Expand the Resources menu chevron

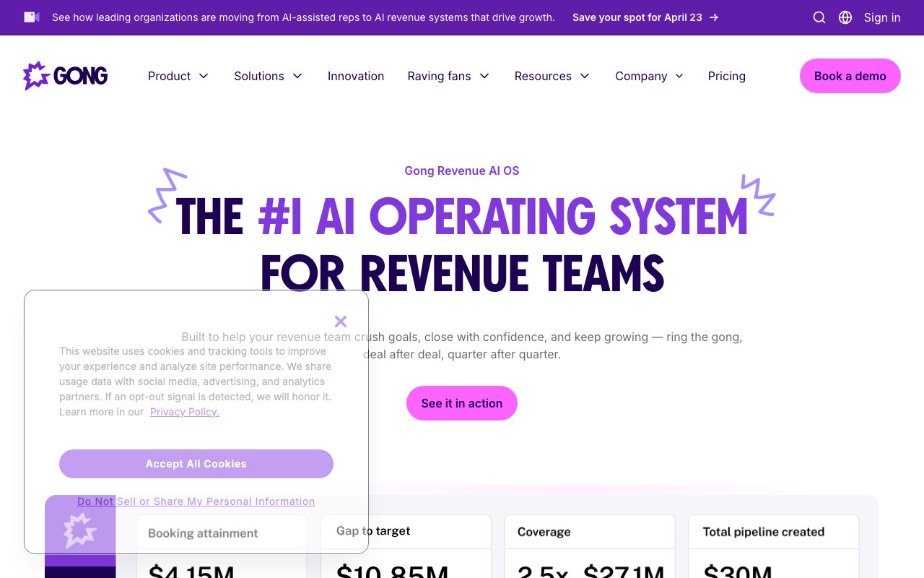(585, 76)
